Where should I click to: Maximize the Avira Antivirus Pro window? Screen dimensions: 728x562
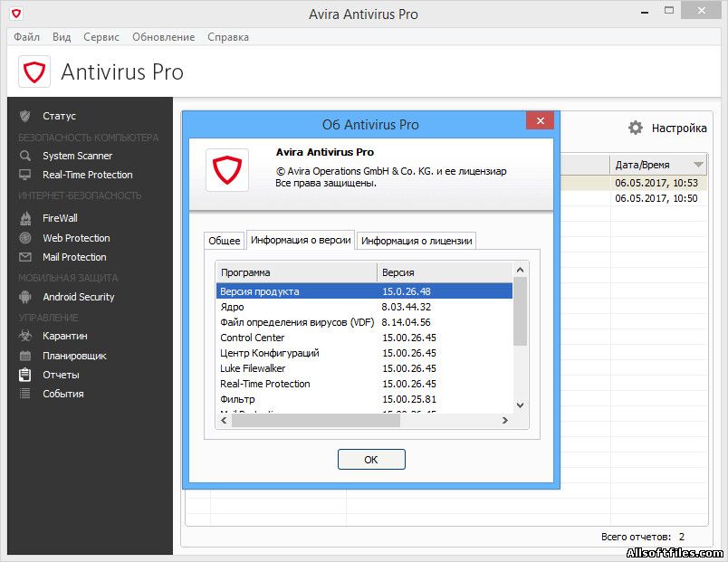pos(668,11)
